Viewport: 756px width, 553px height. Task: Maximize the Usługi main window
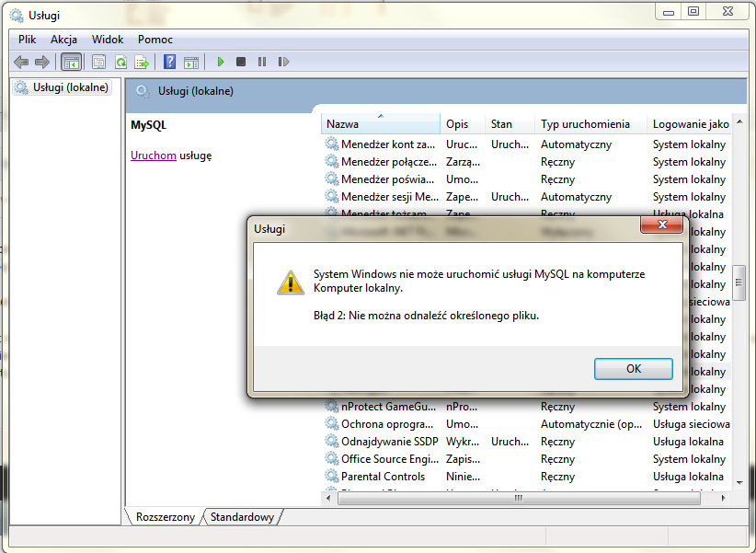693,12
